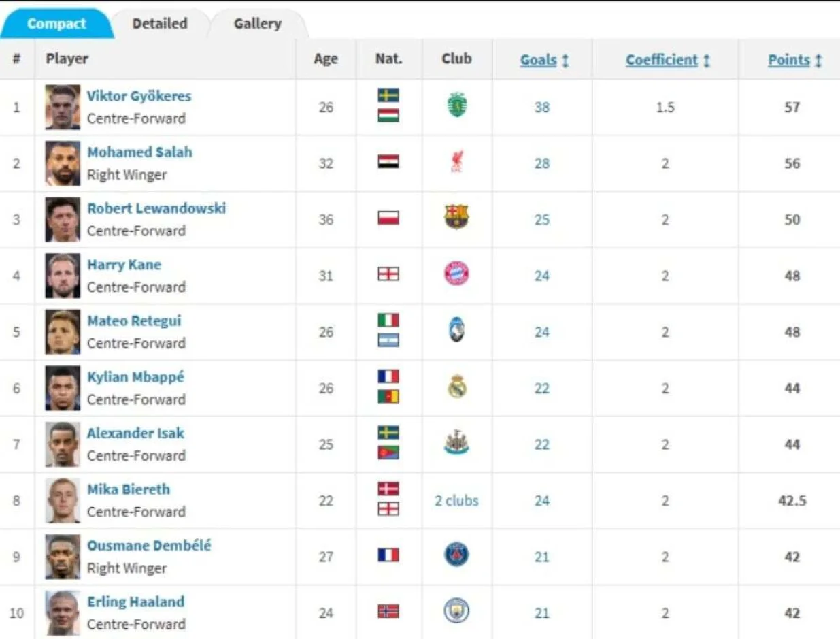Click the Manchester City club crest

coord(456,612)
